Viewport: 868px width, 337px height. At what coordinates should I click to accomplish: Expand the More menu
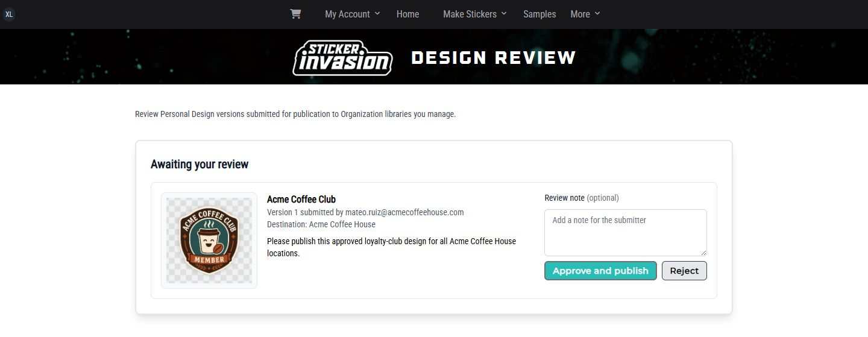click(585, 14)
